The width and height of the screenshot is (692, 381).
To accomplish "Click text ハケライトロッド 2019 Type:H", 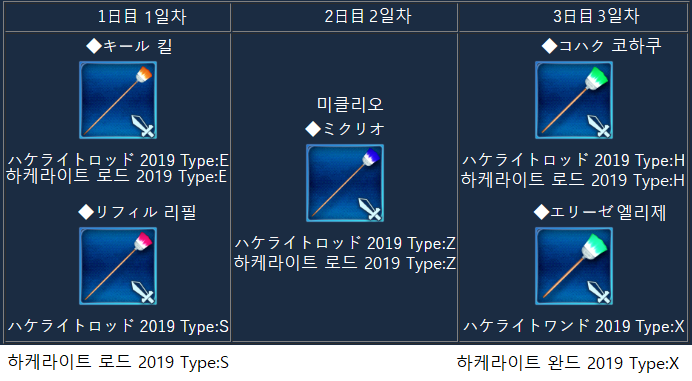I will coord(573,160).
